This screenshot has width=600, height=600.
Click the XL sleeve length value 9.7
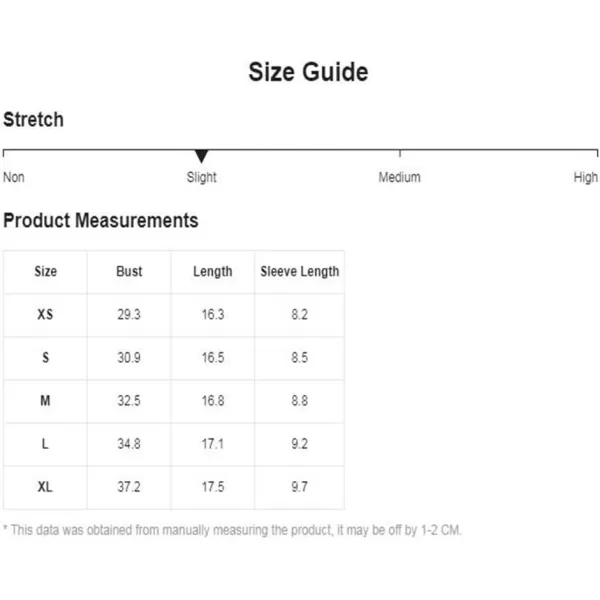click(x=300, y=487)
